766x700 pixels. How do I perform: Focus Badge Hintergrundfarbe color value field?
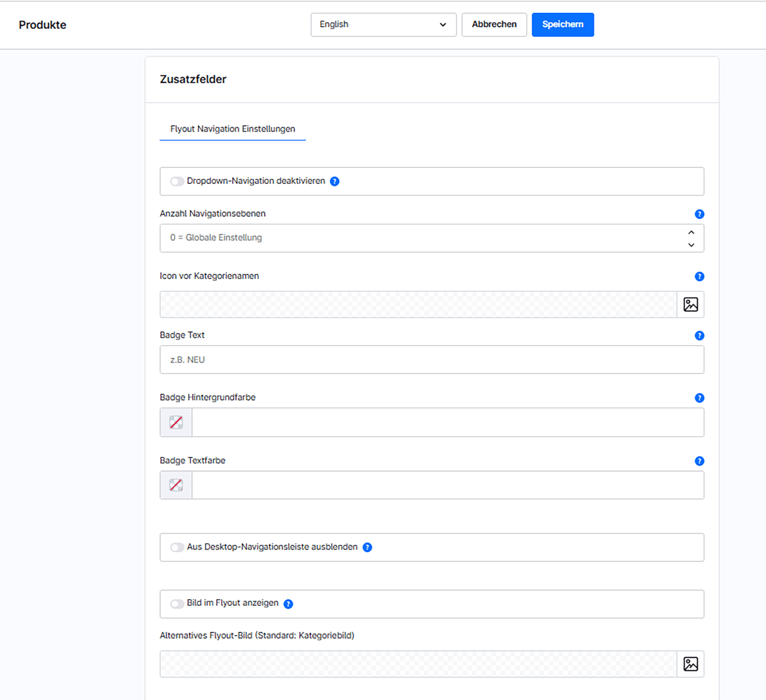pos(448,422)
